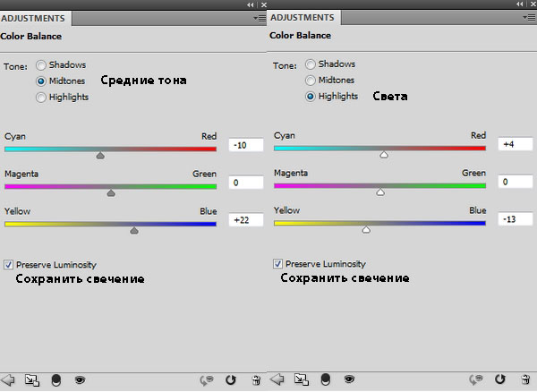
Task: Toggle Preserve Luminosity in right panel
Action: coord(277,264)
